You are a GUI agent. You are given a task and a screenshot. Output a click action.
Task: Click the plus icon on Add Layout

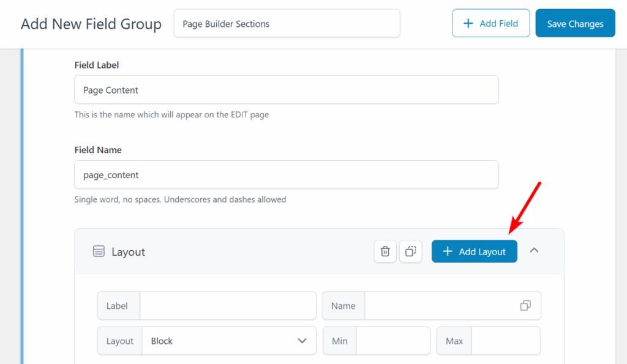[x=448, y=251]
